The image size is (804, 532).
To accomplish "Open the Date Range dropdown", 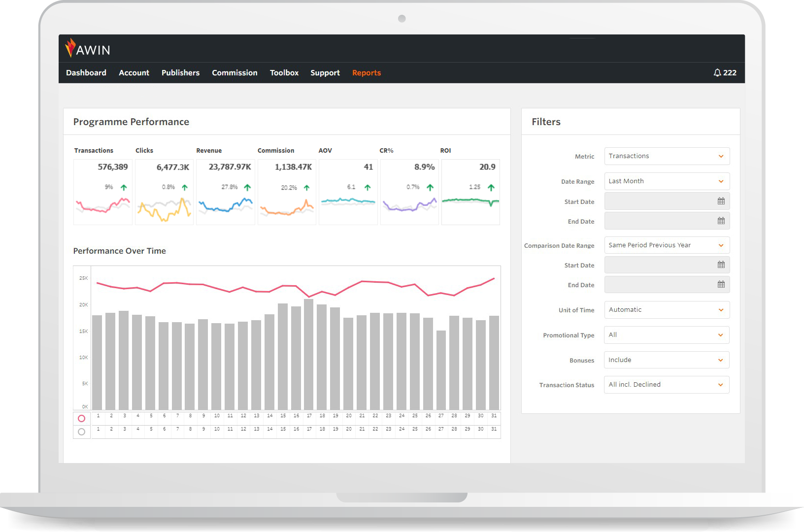I will pyautogui.click(x=667, y=181).
